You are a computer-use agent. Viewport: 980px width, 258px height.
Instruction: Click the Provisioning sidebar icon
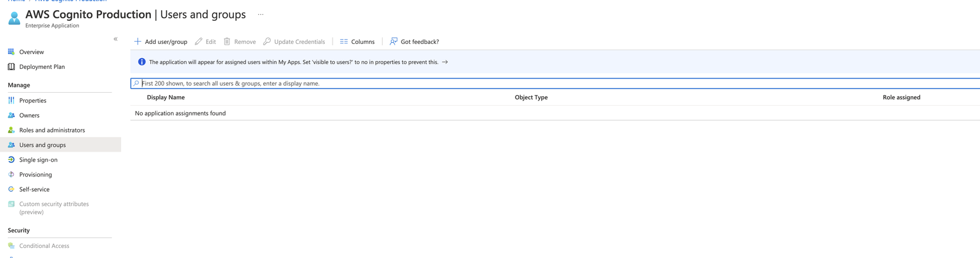[x=11, y=175]
